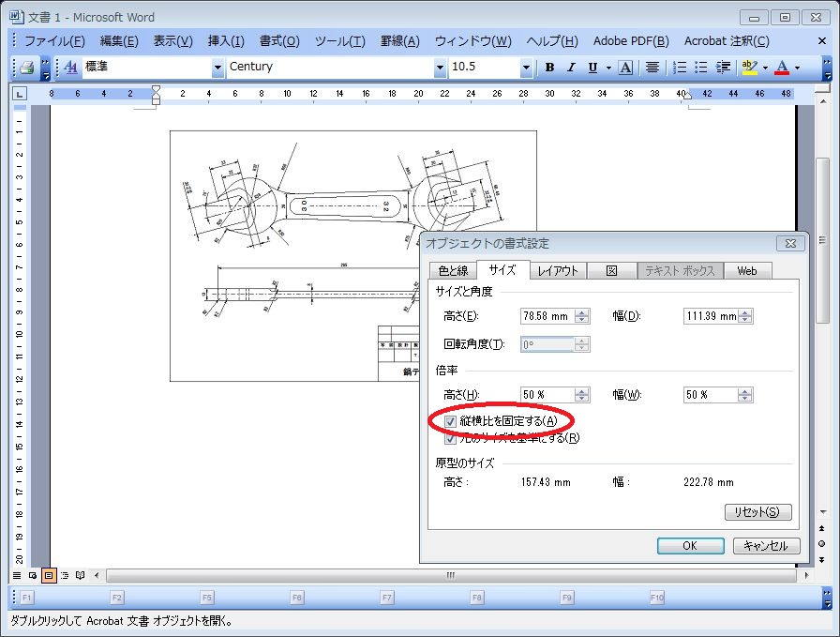Open the Adobe PDF(B) menu

pyautogui.click(x=631, y=41)
